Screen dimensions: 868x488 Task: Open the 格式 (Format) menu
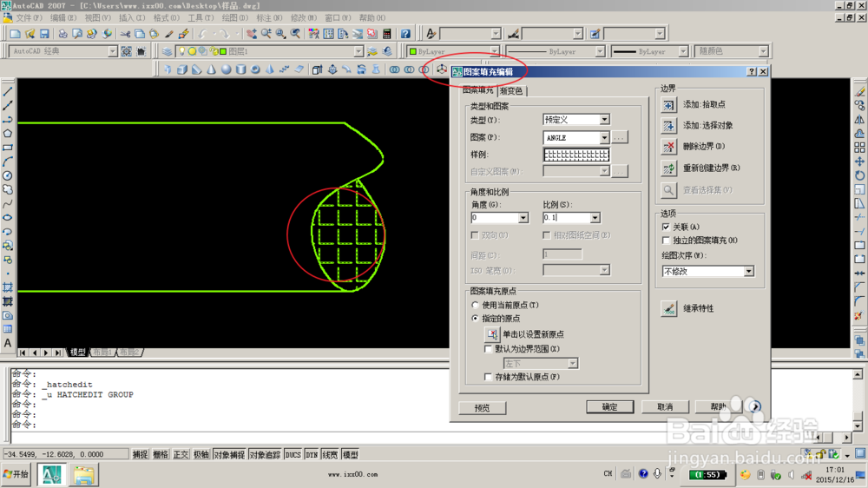[166, 18]
